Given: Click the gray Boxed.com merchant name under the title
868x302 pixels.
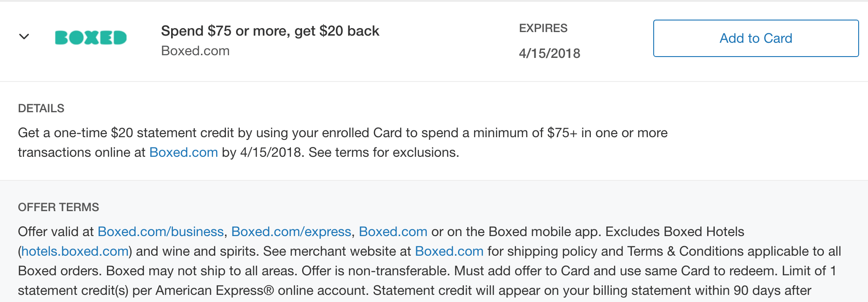Looking at the screenshot, I should (195, 51).
